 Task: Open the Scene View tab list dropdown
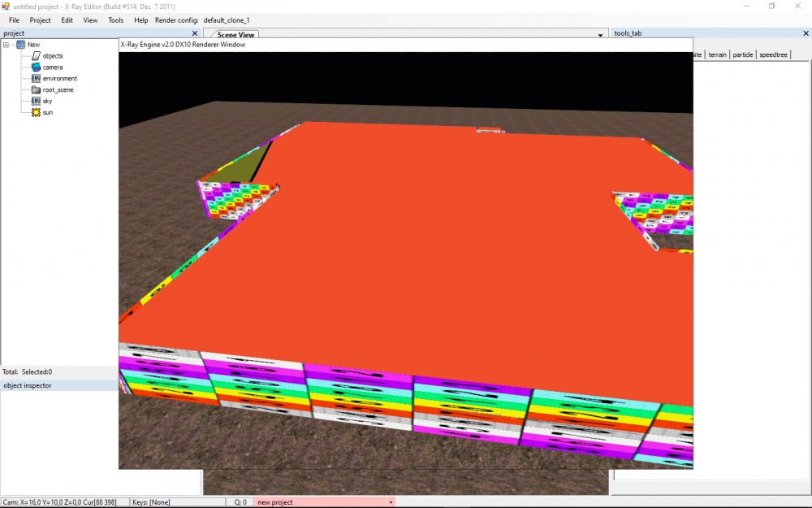point(601,35)
